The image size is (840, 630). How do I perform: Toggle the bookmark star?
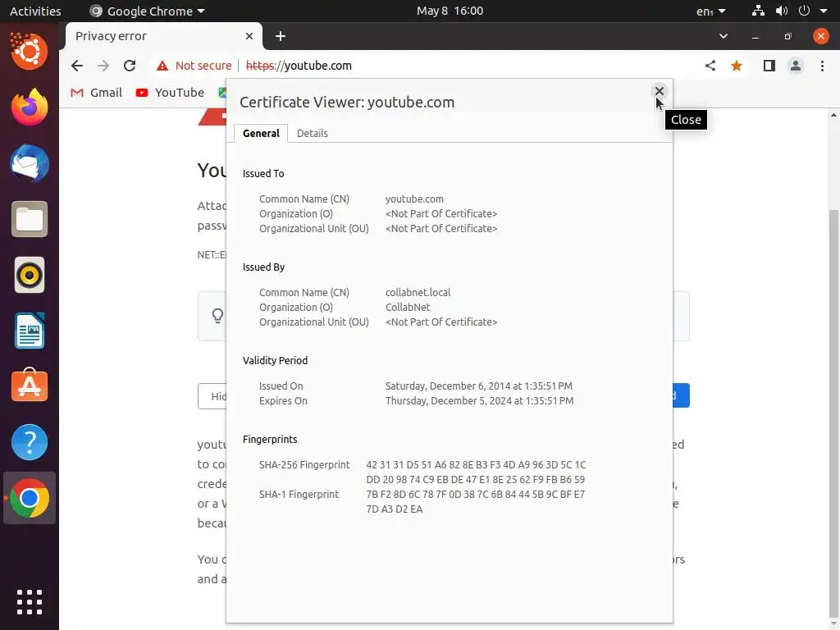click(x=737, y=66)
